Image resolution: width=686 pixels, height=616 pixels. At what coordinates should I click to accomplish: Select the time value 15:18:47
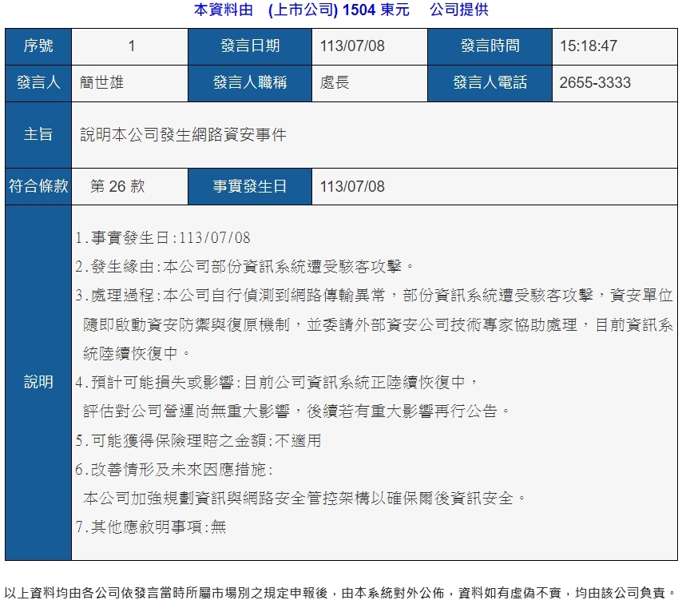pos(589,46)
